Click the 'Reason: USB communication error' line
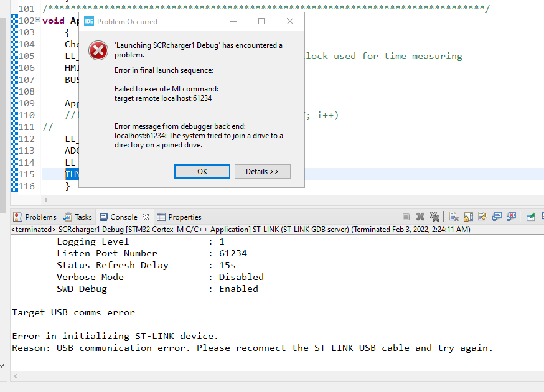This screenshot has height=392, width=544. [252, 348]
